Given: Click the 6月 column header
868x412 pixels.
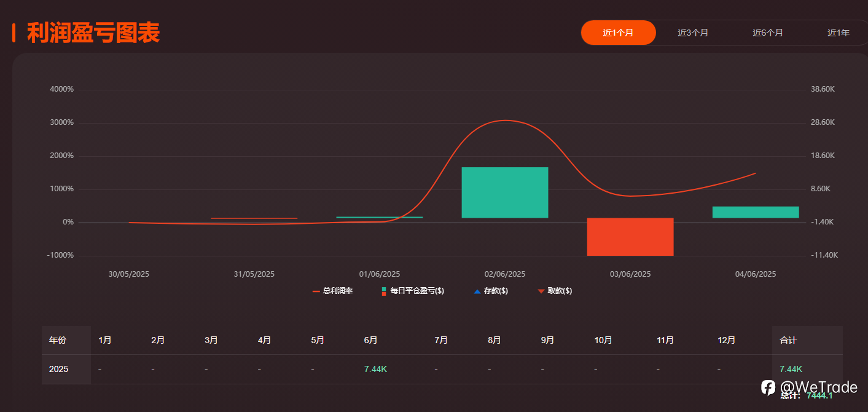Looking at the screenshot, I should [x=370, y=340].
